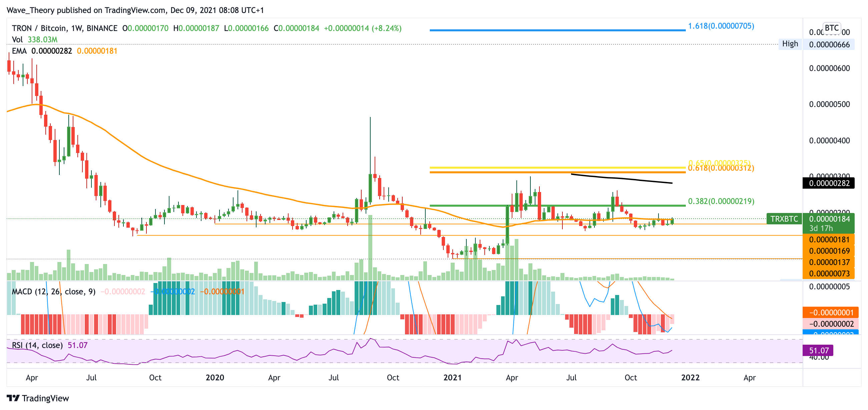This screenshot has width=868, height=410.
Task: Click the black descending trend line
Action: point(622,178)
